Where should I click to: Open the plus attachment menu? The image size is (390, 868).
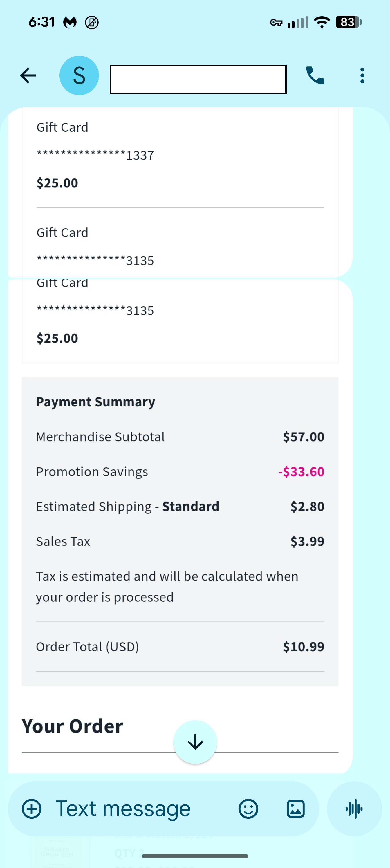click(32, 809)
